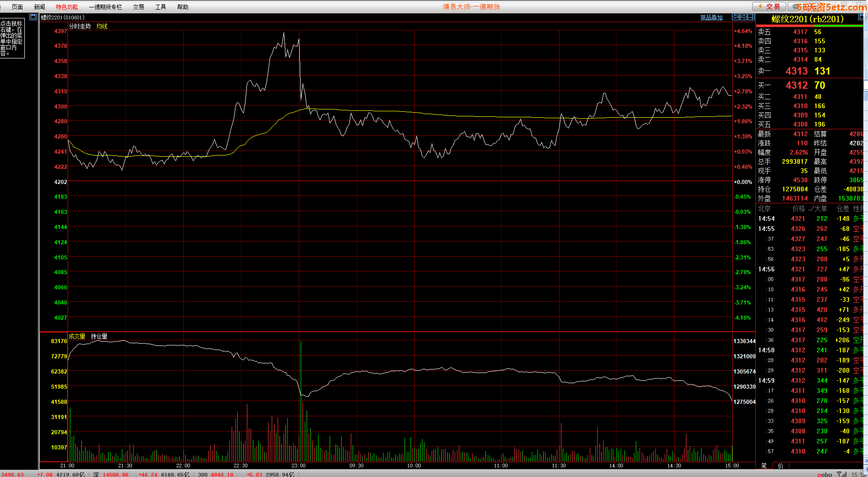This screenshot has height=477, width=868.
Task: Open the 交易 lightning trade button
Action: click(x=768, y=6)
